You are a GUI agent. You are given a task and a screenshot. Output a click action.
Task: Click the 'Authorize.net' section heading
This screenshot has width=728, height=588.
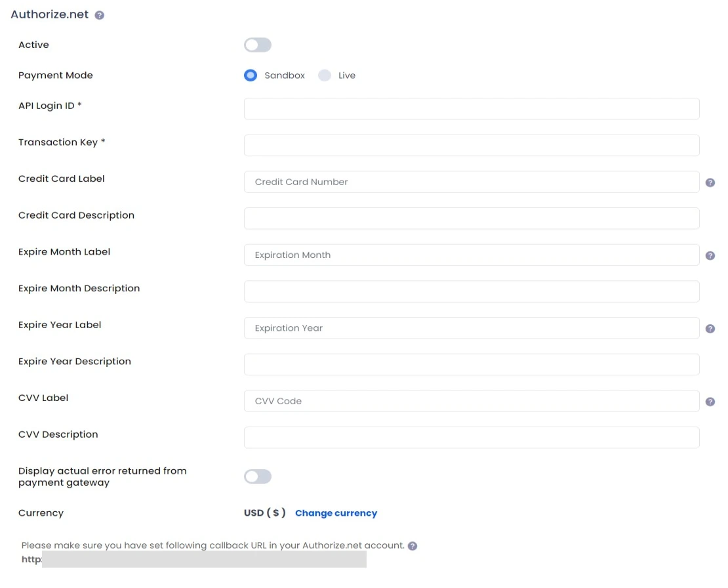[x=50, y=14]
